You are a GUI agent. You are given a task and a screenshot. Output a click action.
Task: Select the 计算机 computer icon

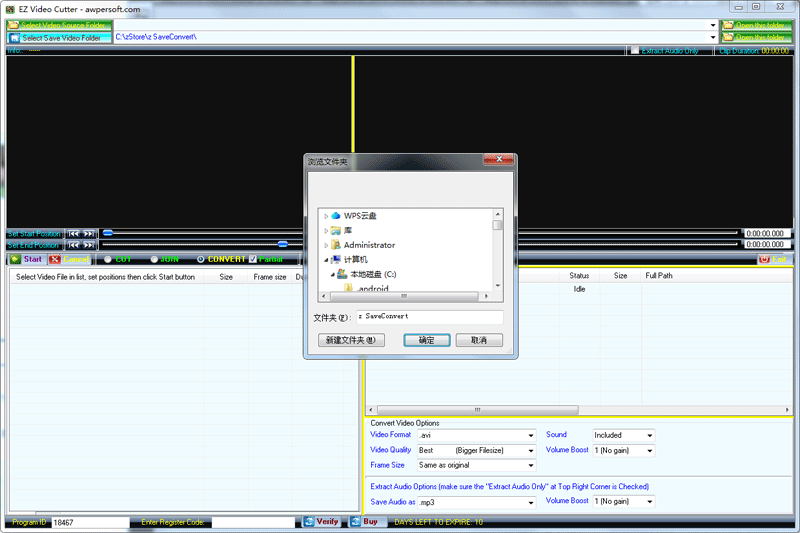[x=336, y=260]
